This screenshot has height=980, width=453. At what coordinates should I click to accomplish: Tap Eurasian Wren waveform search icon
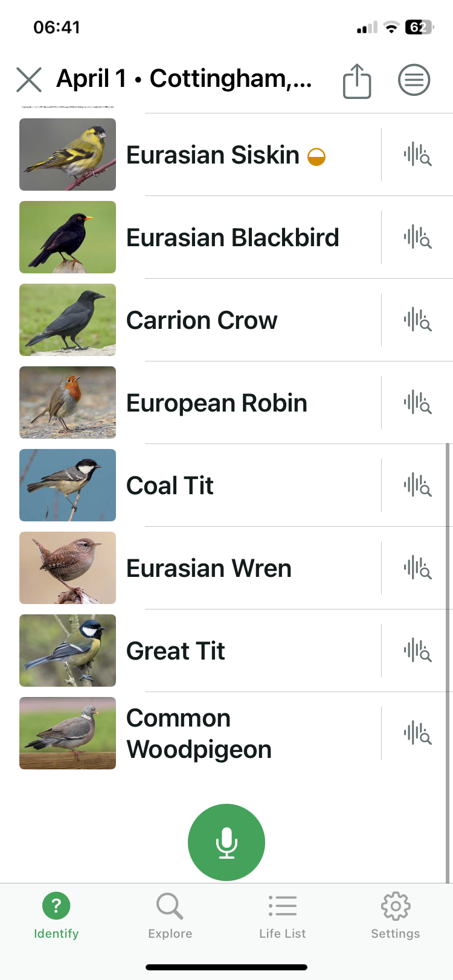(417, 568)
